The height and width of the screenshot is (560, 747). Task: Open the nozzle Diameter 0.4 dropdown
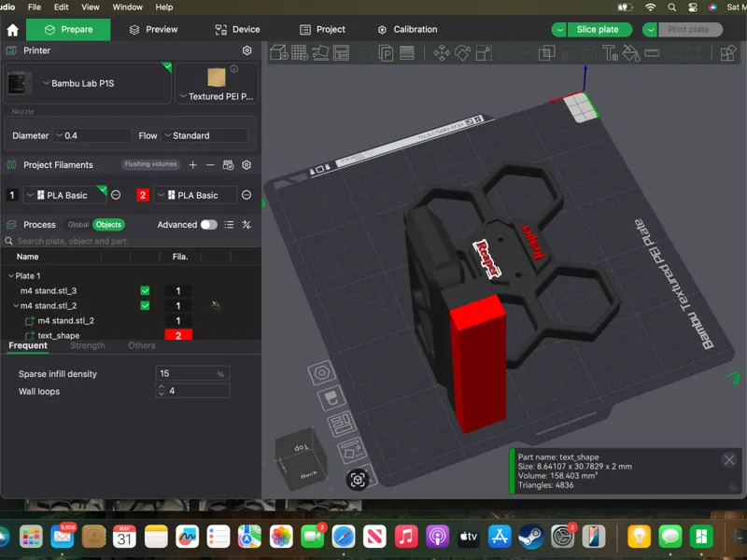click(x=92, y=135)
